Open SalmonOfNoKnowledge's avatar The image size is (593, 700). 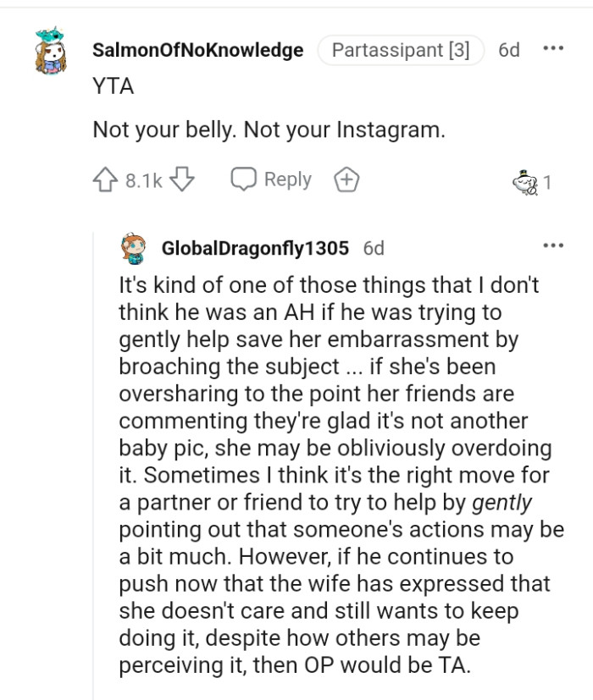coord(47,50)
